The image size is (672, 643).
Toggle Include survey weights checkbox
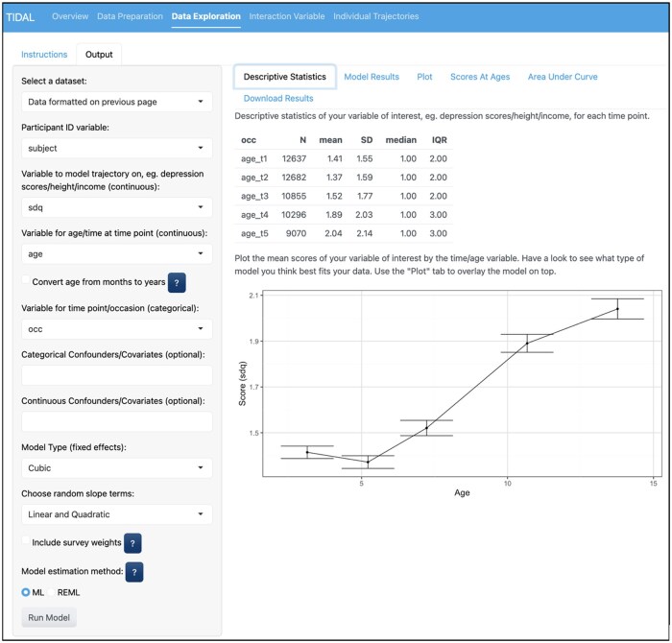point(26,542)
